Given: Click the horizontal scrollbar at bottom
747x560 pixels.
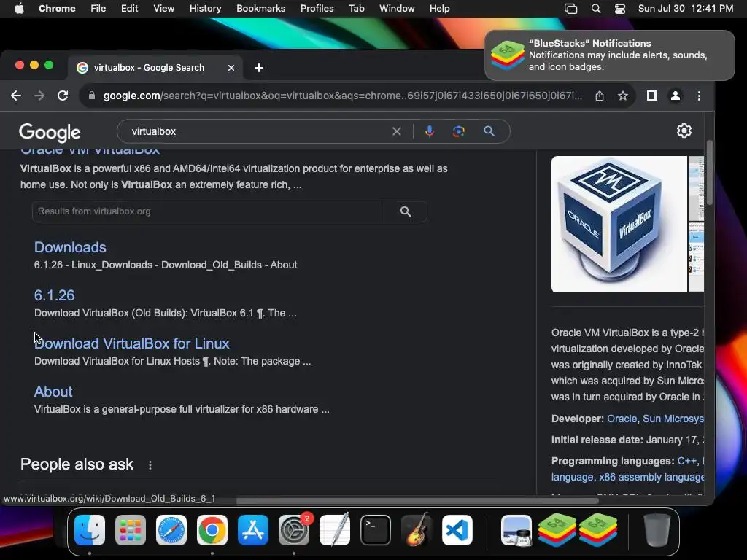Looking at the screenshot, I should 417,500.
